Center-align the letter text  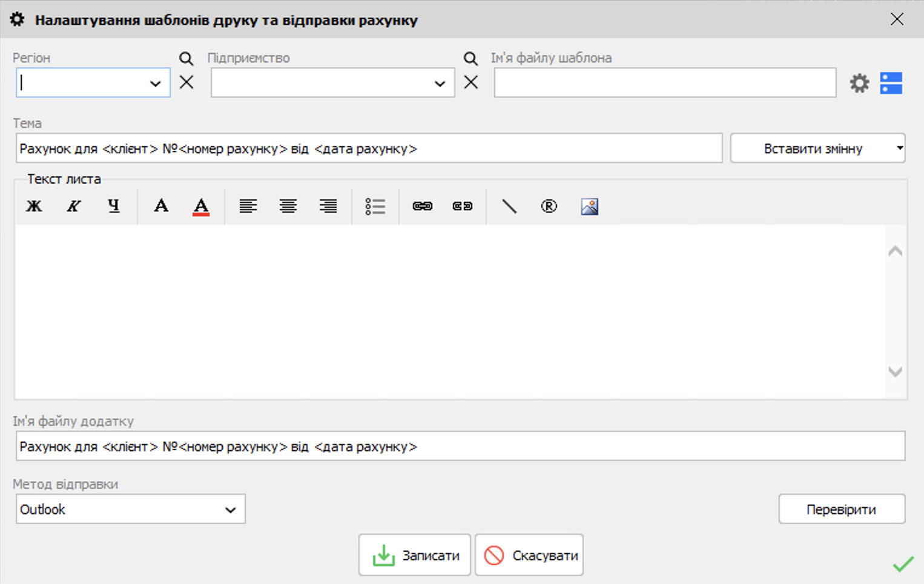click(288, 206)
